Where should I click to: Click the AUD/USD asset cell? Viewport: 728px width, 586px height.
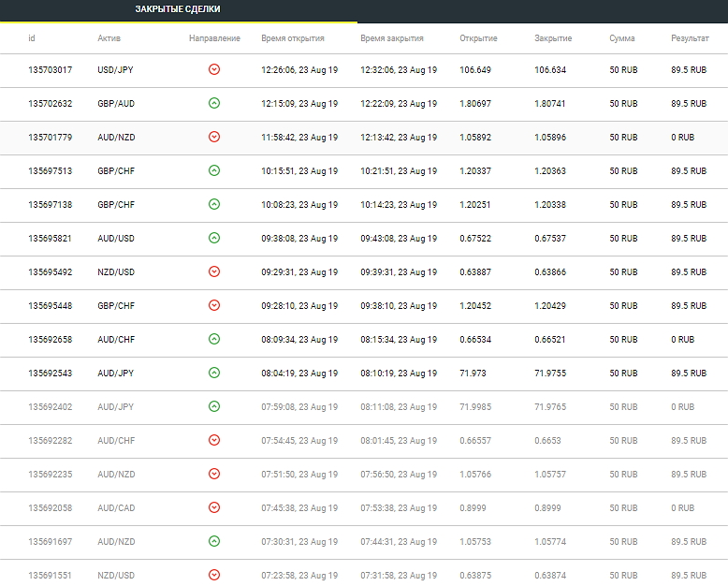pos(116,239)
